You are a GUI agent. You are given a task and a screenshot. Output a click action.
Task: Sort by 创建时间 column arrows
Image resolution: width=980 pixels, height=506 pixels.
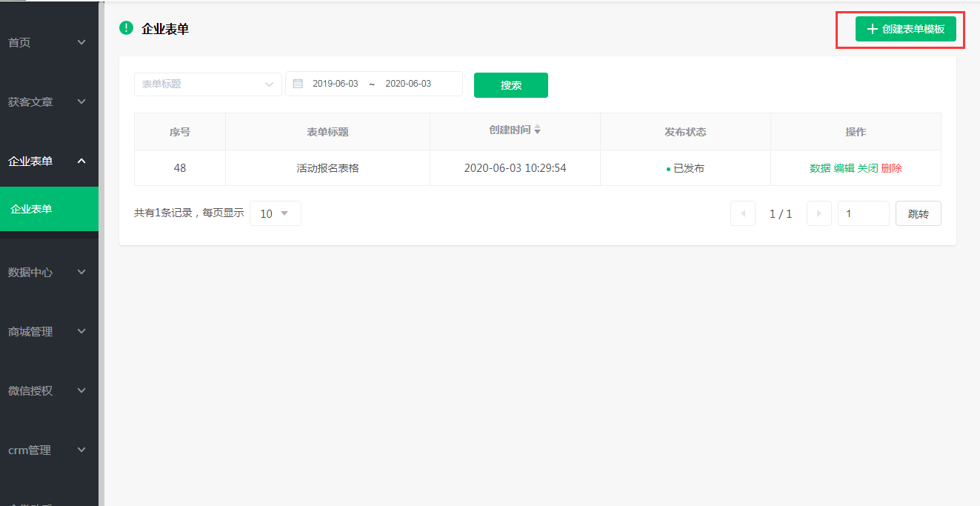[x=538, y=130]
